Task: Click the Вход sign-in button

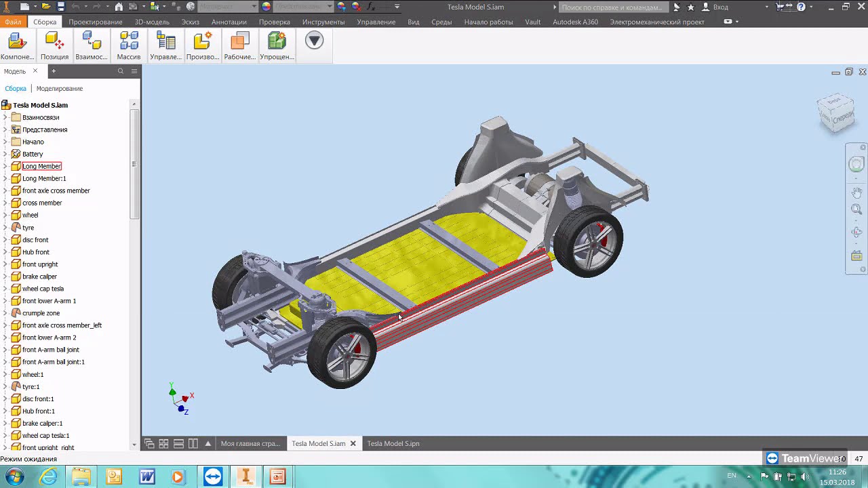Action: (x=715, y=7)
